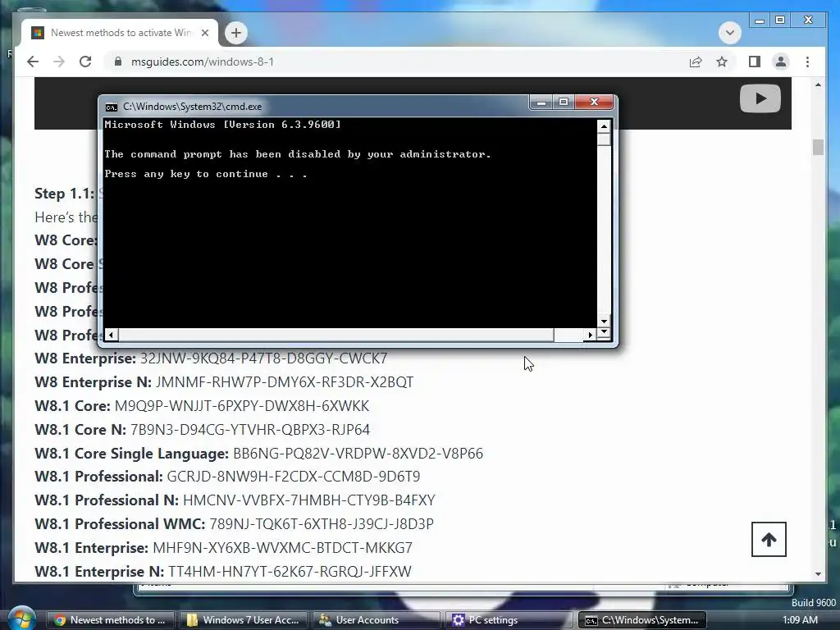Open the Chrome profile avatar menu
The width and height of the screenshot is (840, 630).
coord(781,62)
